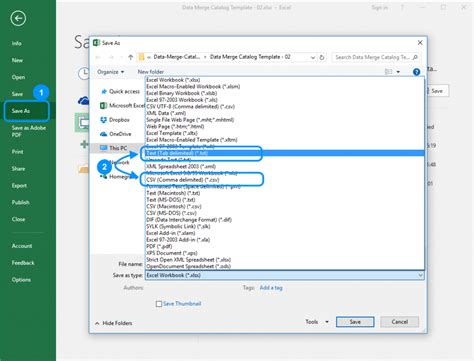Open the Organize dropdown
The image size is (474, 361).
pos(111,72)
